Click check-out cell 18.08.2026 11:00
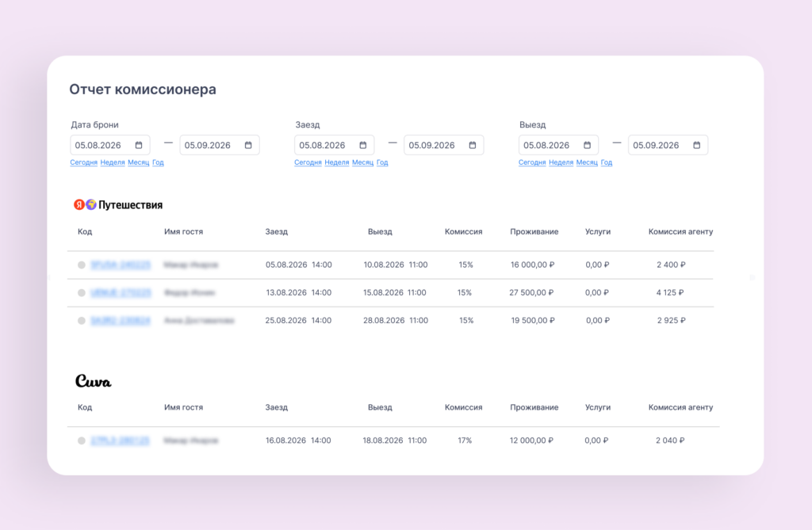Image resolution: width=812 pixels, height=530 pixels. [x=395, y=441]
